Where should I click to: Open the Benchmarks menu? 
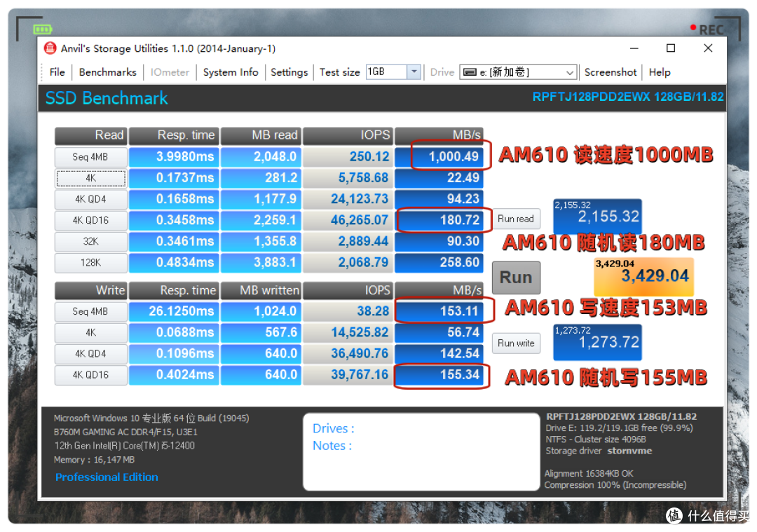pos(107,71)
